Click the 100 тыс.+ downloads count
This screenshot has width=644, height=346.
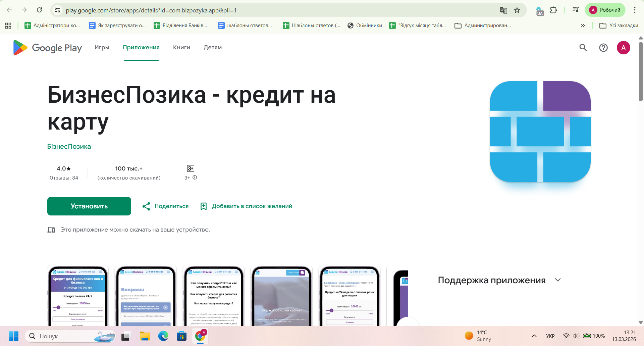129,168
